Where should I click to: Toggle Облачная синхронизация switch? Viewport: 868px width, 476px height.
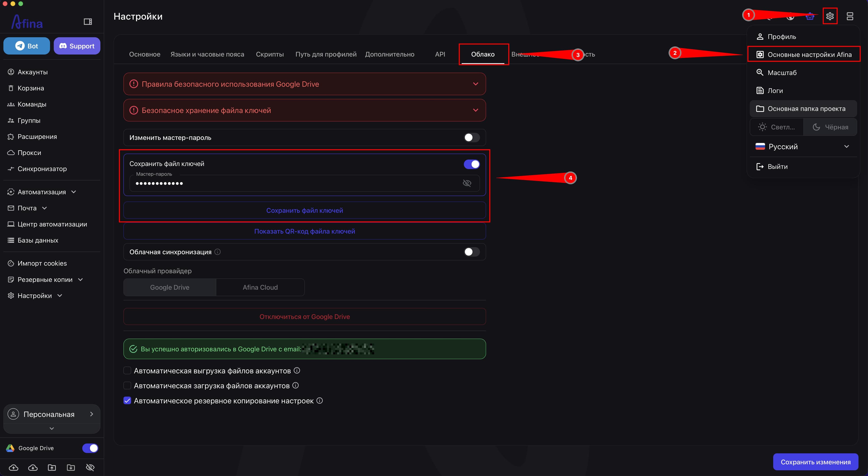(471, 252)
